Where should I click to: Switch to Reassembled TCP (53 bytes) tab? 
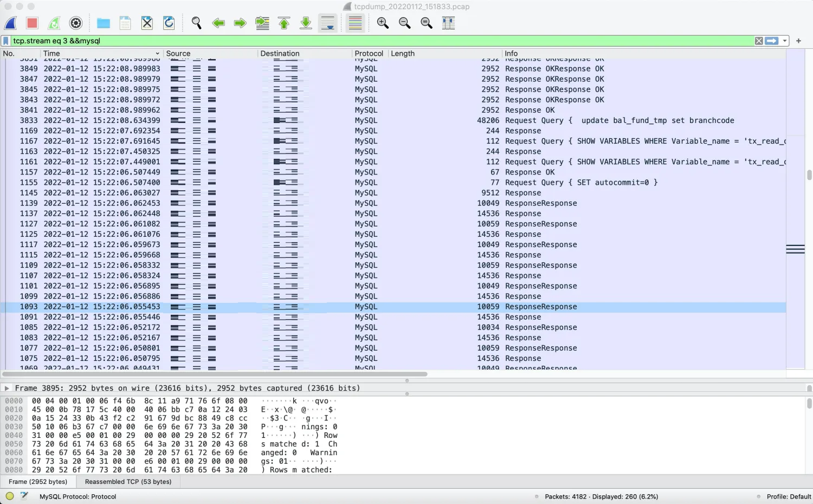click(x=128, y=481)
